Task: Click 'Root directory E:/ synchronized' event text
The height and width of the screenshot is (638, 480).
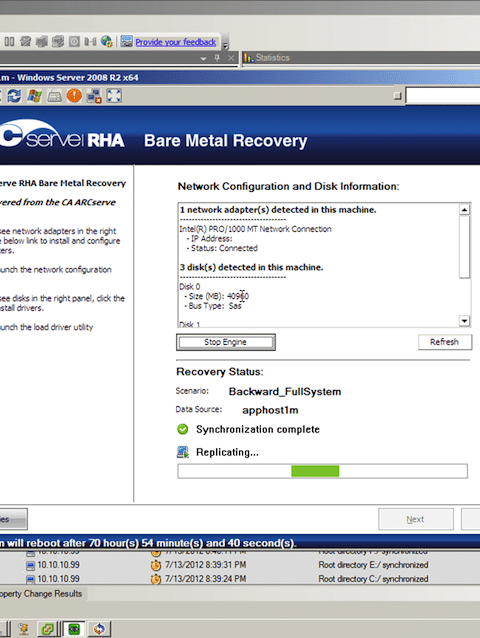Action: point(373,565)
